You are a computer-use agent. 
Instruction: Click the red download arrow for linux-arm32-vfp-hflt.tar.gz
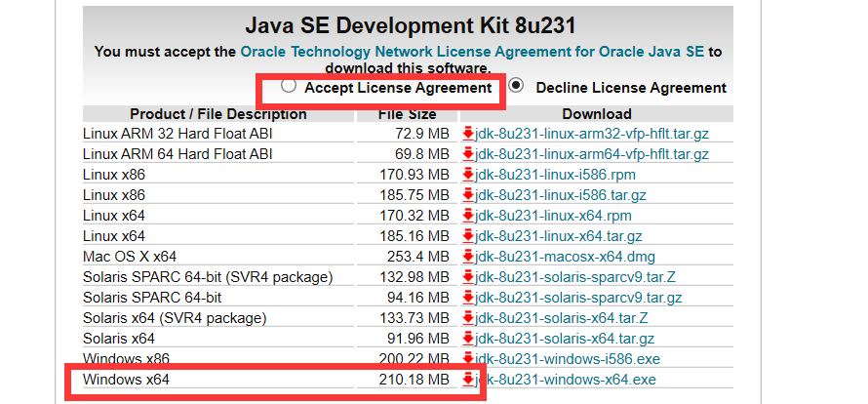coord(468,134)
